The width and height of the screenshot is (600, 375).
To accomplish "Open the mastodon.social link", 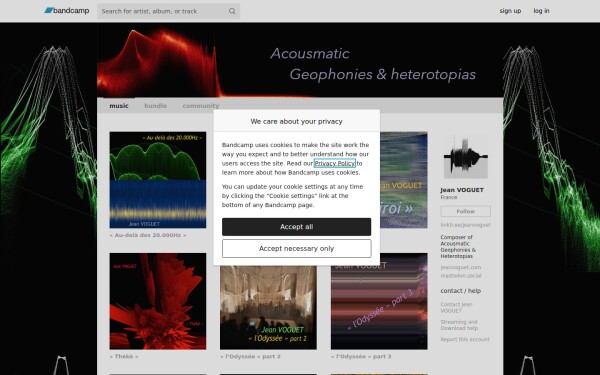I will [x=461, y=276].
